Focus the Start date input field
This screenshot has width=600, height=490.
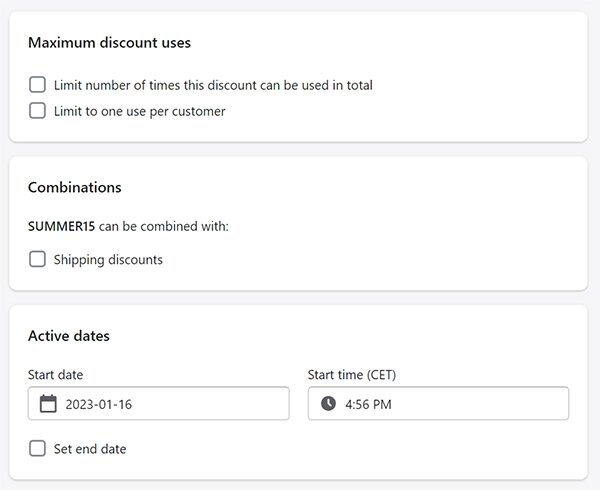click(x=158, y=403)
